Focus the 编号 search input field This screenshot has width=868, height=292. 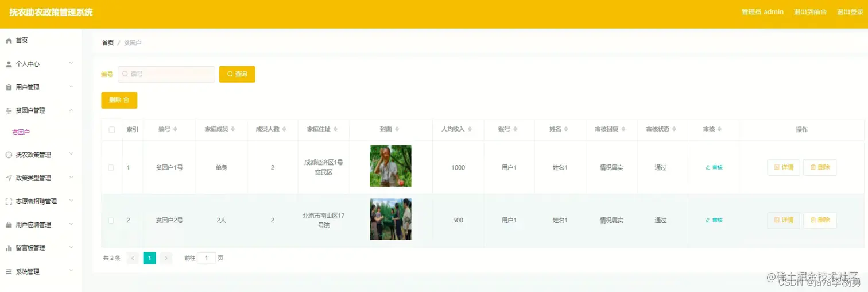click(x=166, y=74)
